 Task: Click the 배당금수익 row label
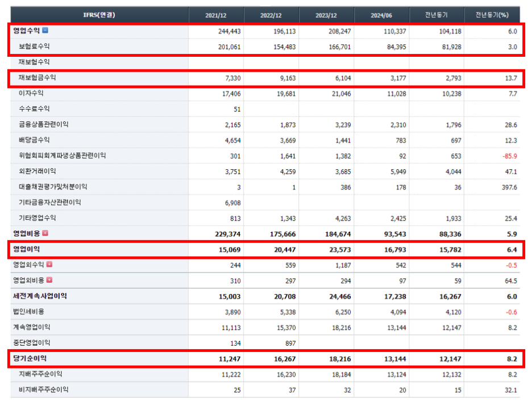[x=34, y=140]
